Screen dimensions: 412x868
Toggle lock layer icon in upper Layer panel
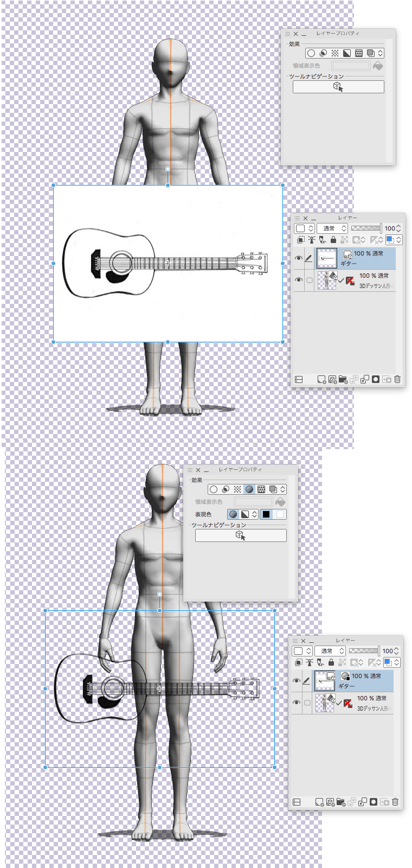[333, 240]
